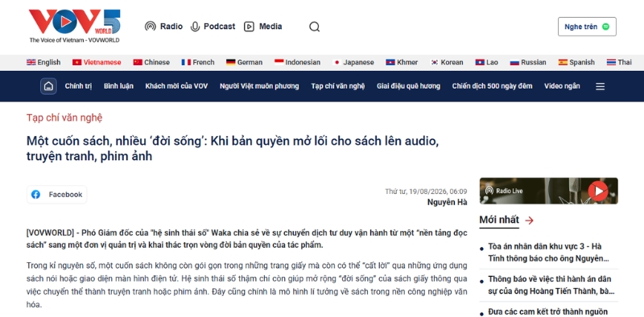Switch language to German
This screenshot has height=317, width=644.
click(244, 63)
